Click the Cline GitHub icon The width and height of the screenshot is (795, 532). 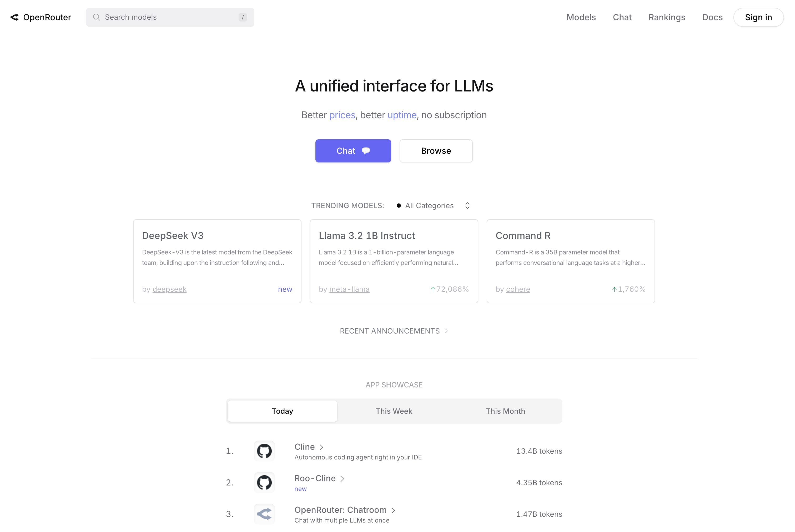tap(263, 451)
